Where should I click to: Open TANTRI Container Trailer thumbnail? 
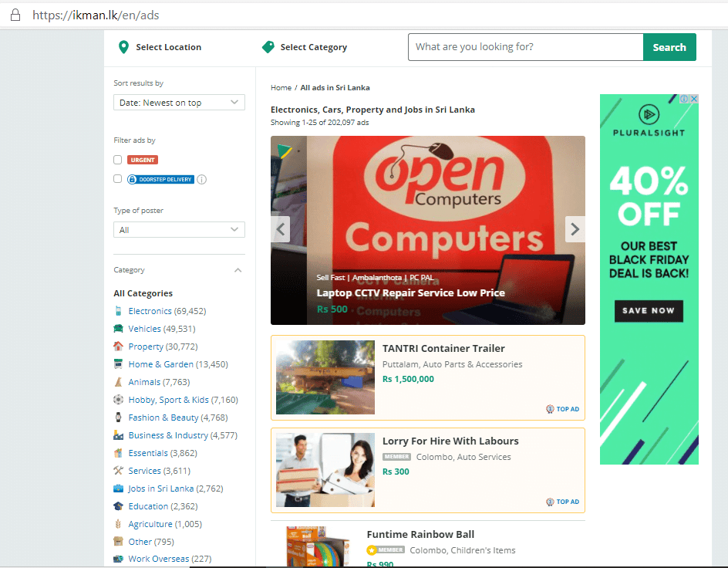325,377
